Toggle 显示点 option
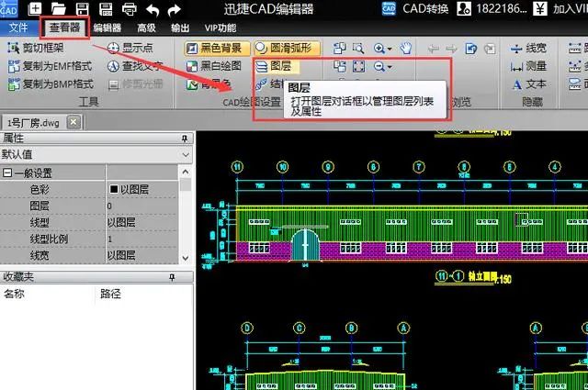 130,48
